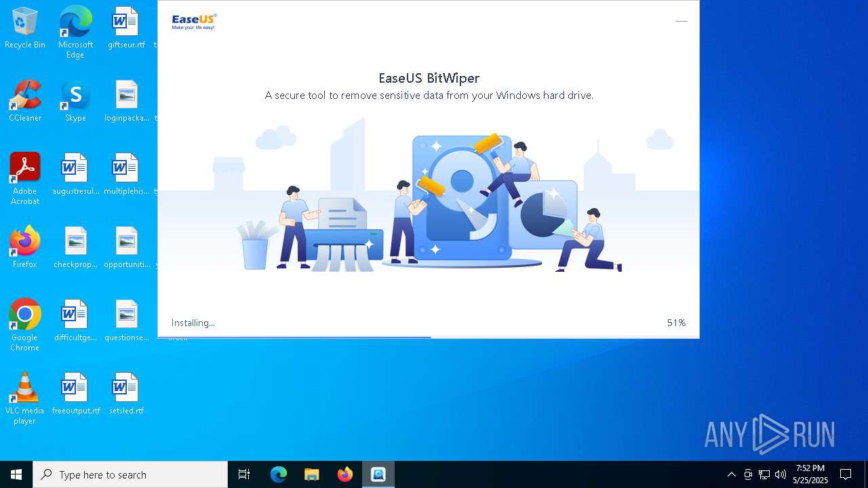This screenshot has width=868, height=488.
Task: Open the notification center
Action: tap(846, 474)
